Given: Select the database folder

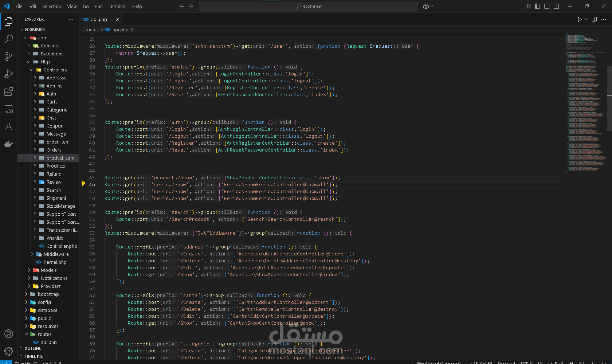Looking at the screenshot, I should click(48, 310).
